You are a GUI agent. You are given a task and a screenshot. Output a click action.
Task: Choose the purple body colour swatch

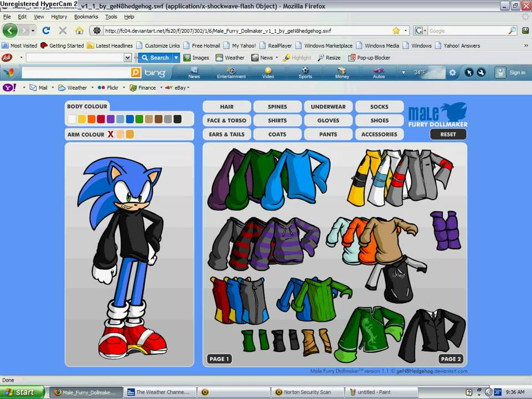tap(111, 119)
